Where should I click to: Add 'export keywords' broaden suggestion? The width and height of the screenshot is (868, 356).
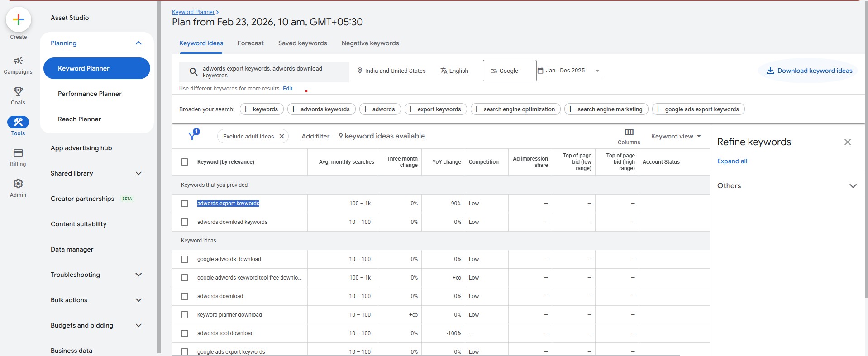pyautogui.click(x=435, y=109)
